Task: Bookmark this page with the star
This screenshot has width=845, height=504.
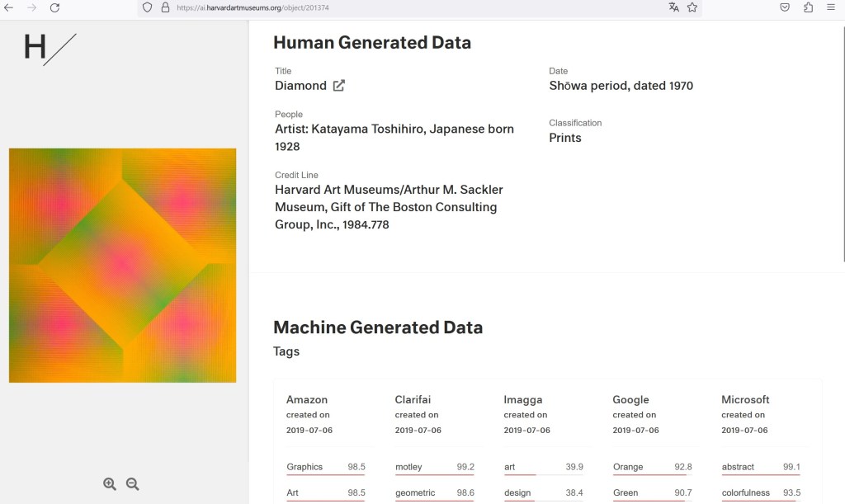Action: pyautogui.click(x=692, y=7)
